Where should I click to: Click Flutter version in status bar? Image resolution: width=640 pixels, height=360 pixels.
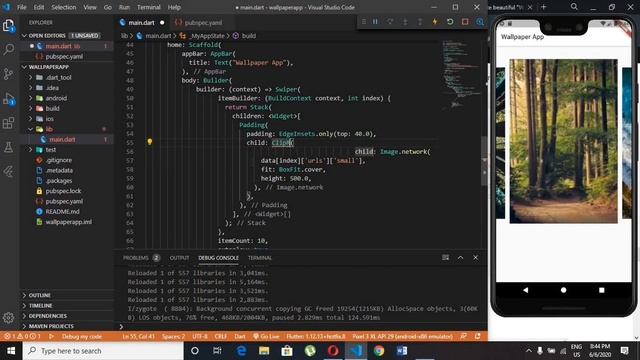click(316, 337)
